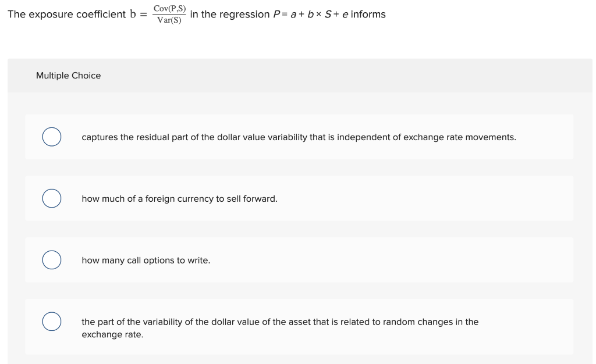Click the question text about the exposure coefficient

(x=70, y=14)
